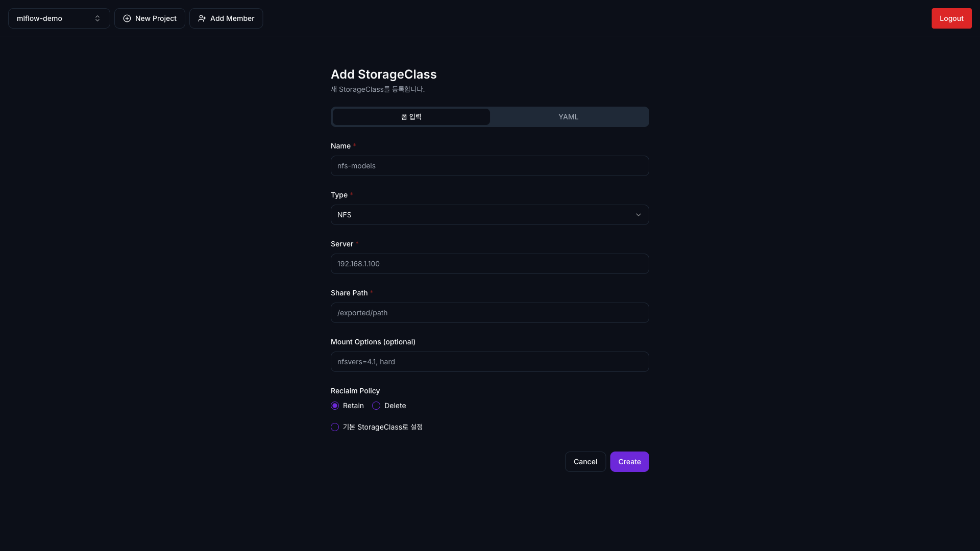Click Add Member in the top bar
980x551 pixels.
point(226,18)
